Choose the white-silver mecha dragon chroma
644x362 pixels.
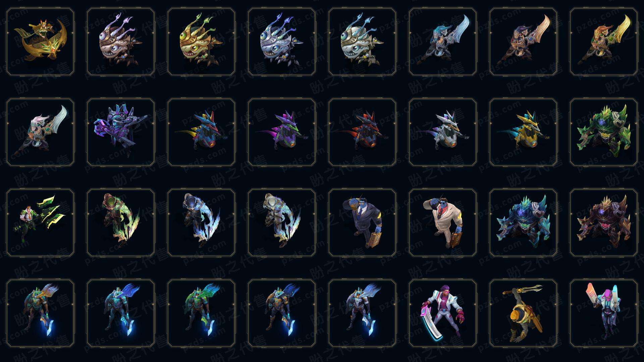(443, 132)
